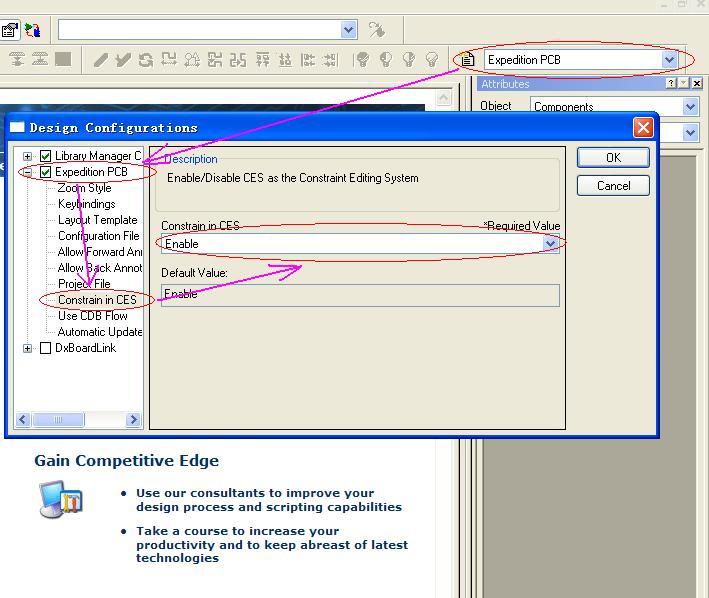Click the circular refresh arrows icon
Screen dimensions: 709x598
[146, 60]
